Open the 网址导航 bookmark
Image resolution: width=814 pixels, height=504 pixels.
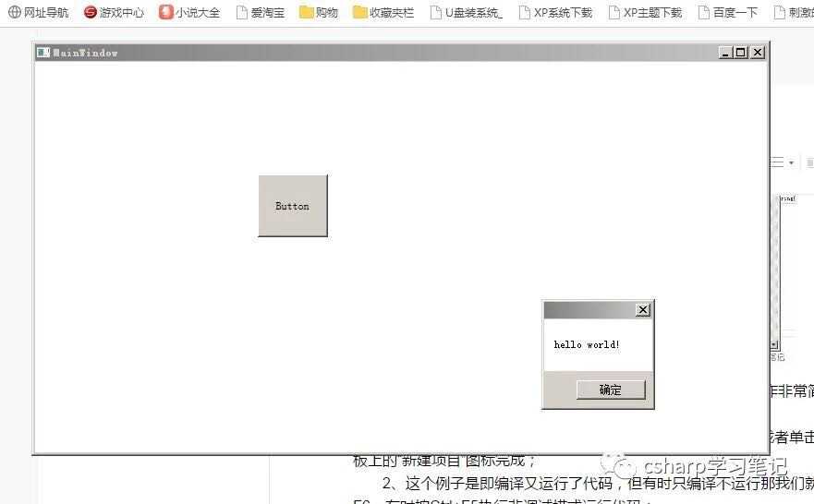pyautogui.click(x=39, y=12)
